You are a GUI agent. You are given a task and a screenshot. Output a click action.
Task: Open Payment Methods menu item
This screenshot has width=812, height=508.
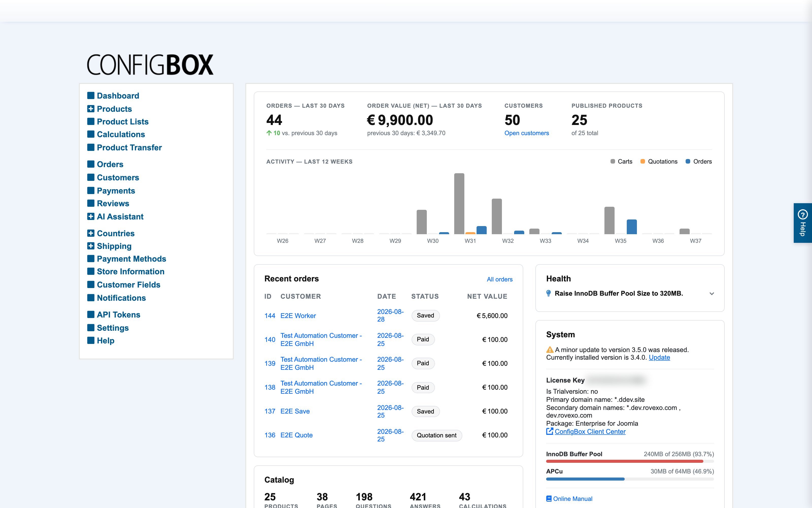[x=131, y=259]
